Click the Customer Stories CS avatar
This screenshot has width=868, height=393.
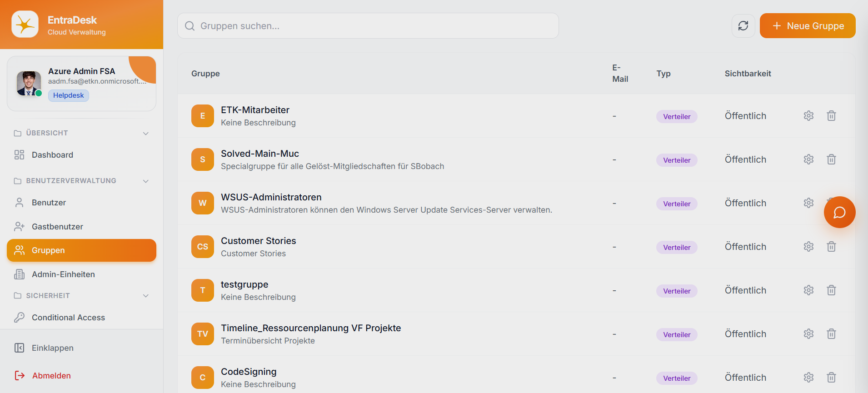click(203, 247)
